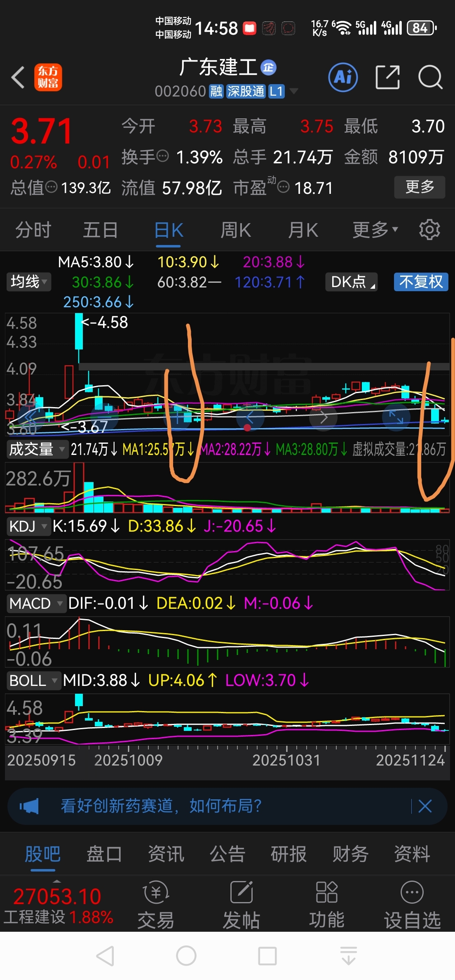Viewport: 455px width, 980px height.
Task: Tap the 融 margin trading badge
Action: tap(216, 91)
